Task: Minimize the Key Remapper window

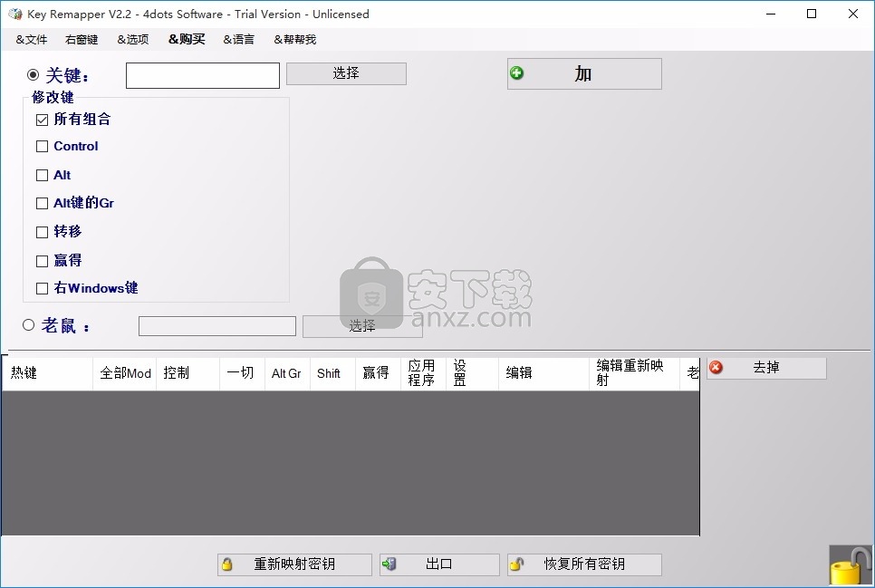Action: 771,14
